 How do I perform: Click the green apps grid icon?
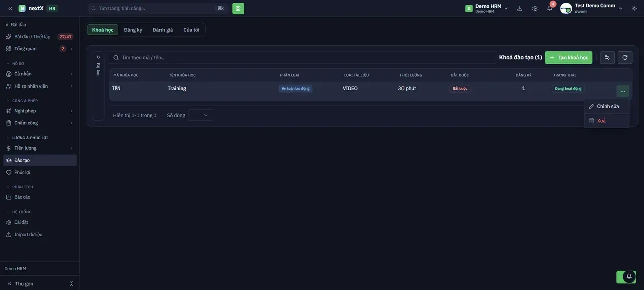coord(238,8)
